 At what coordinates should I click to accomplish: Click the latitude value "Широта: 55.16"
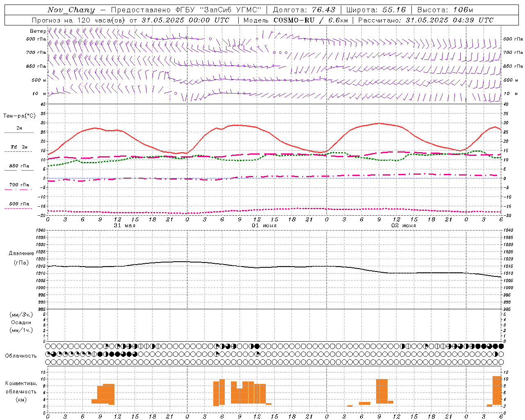tap(376, 10)
